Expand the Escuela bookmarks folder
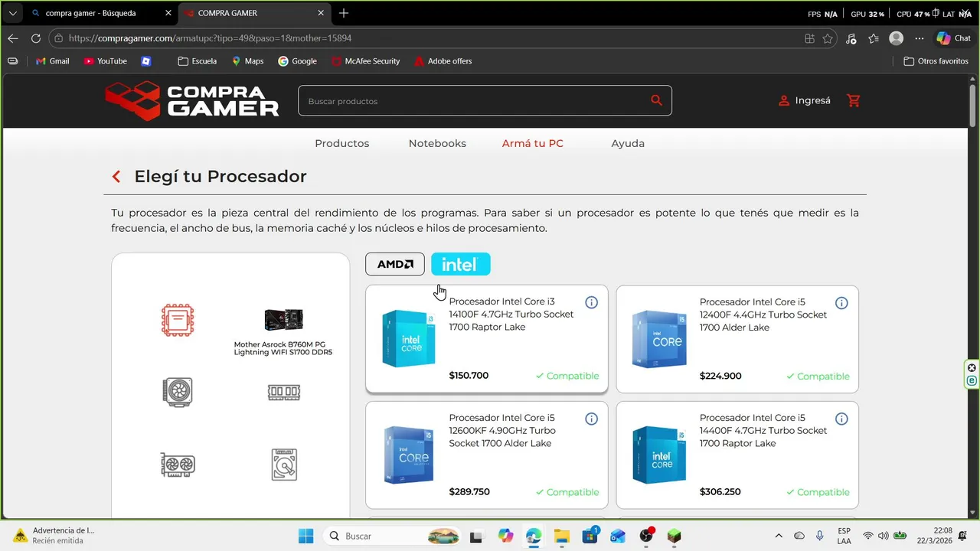The height and width of the screenshot is (551, 980). (x=197, y=61)
